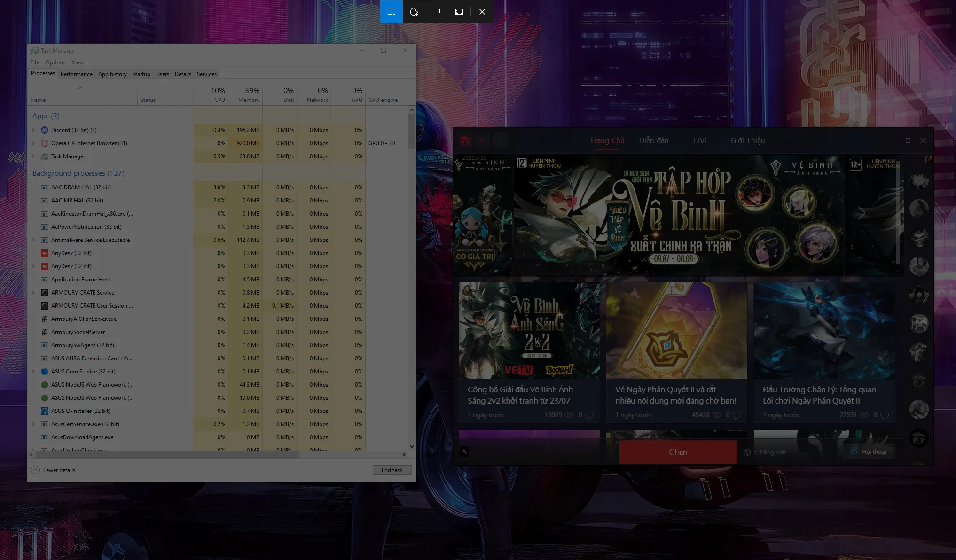Open the Options menu in Task Manager

point(55,62)
